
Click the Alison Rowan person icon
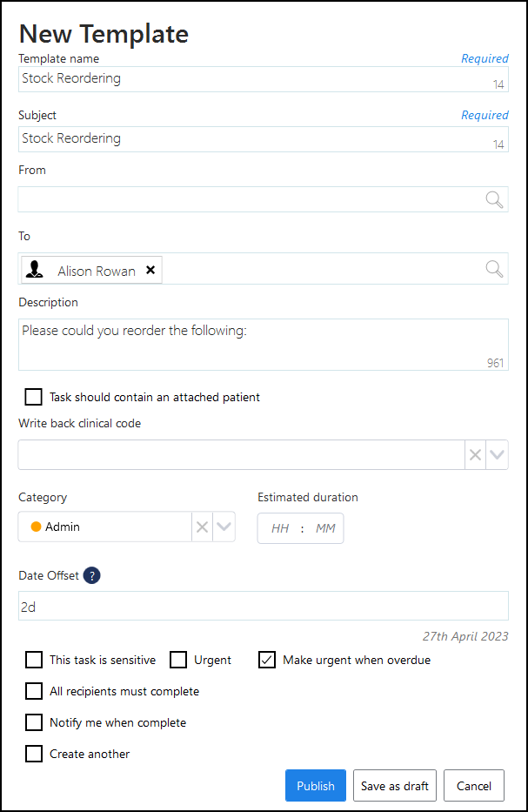tap(36, 270)
